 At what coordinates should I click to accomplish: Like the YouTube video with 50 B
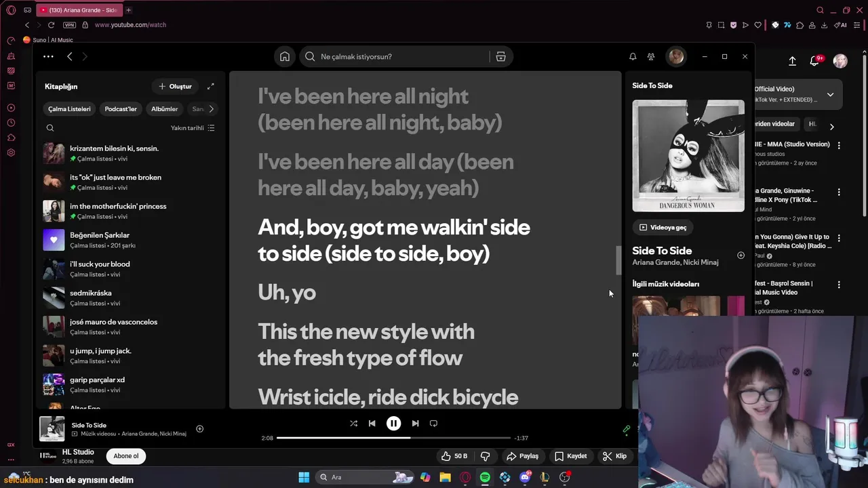click(x=454, y=456)
